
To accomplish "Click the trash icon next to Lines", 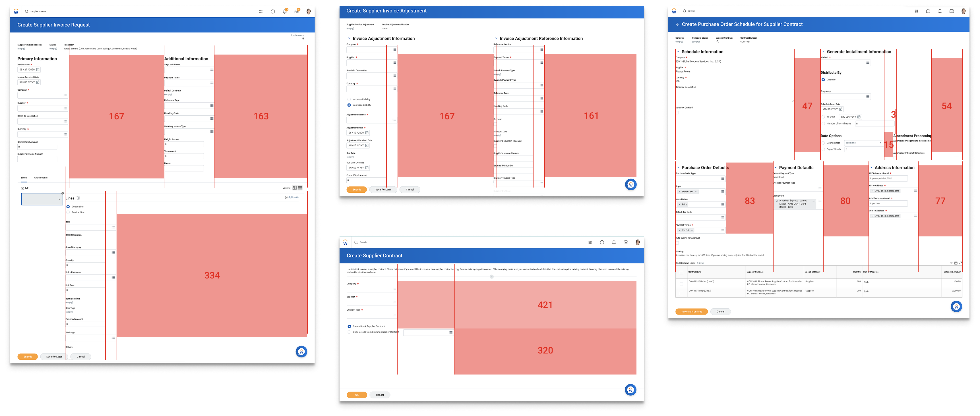I will [x=78, y=198].
